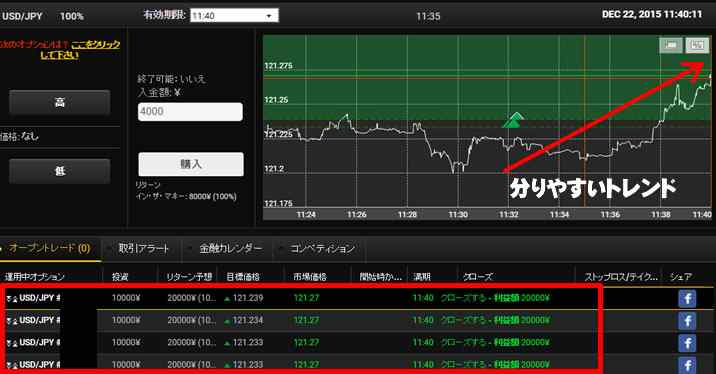Open the コンペティション tab

tap(322, 248)
